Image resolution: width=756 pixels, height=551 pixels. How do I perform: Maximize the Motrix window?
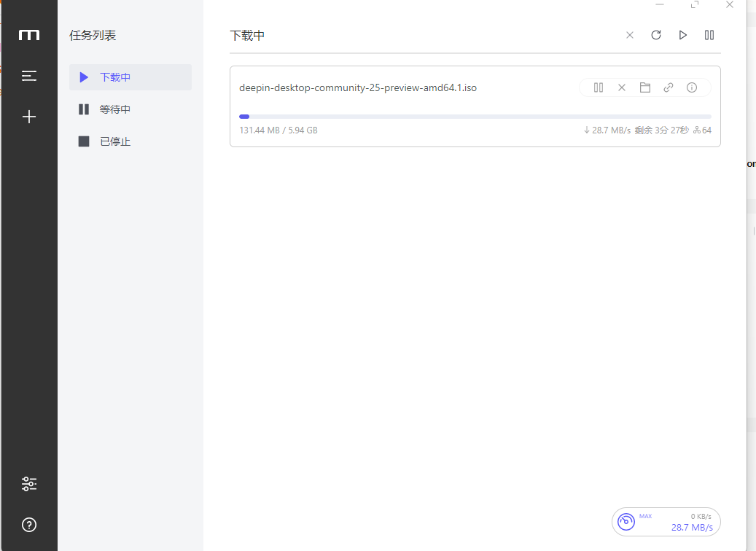click(695, 5)
